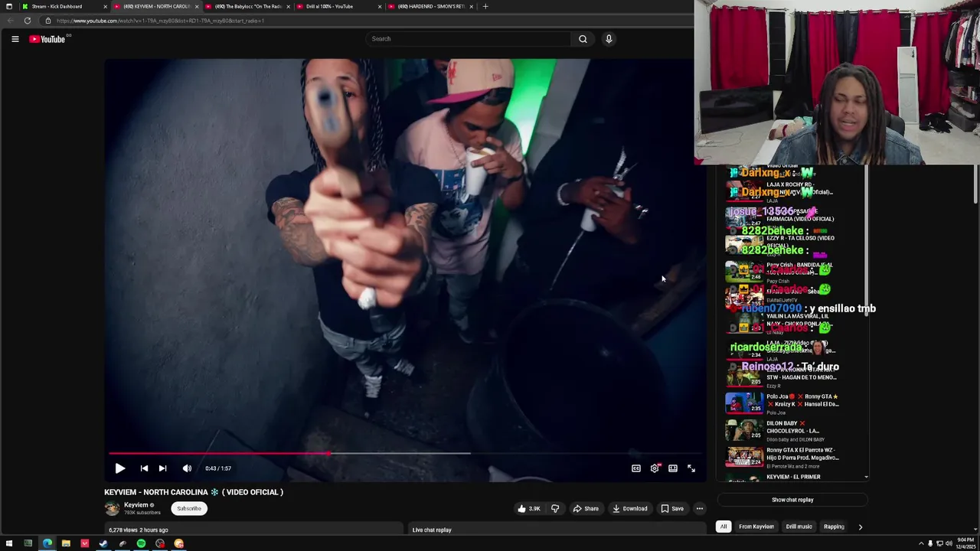Save the video to a playlist

[x=672, y=508]
